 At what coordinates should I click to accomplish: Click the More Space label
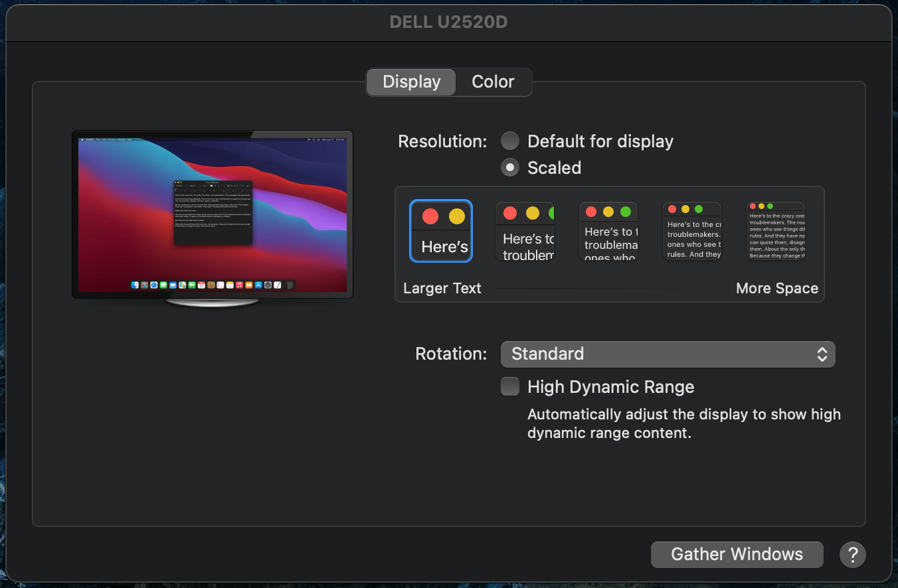tap(777, 288)
